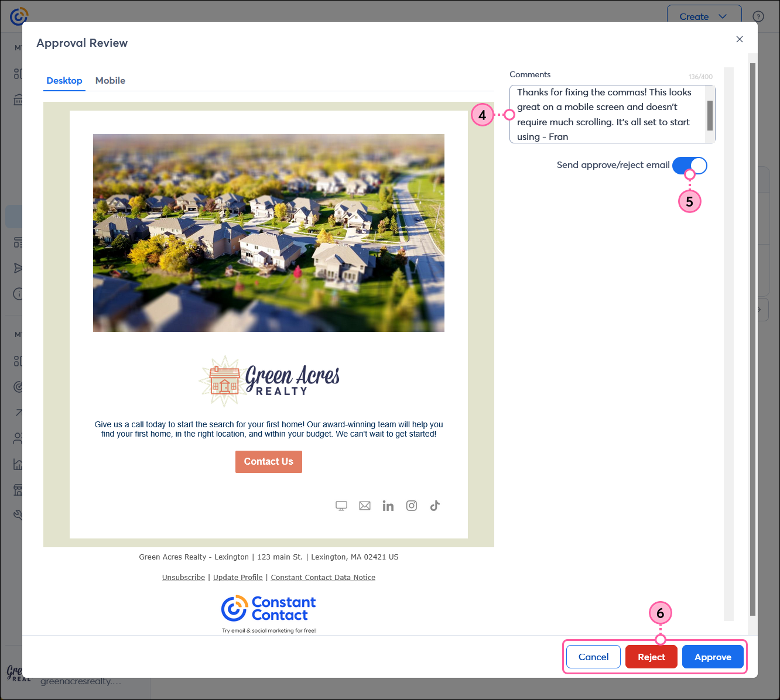Click inside the Comments text box

coord(609,114)
